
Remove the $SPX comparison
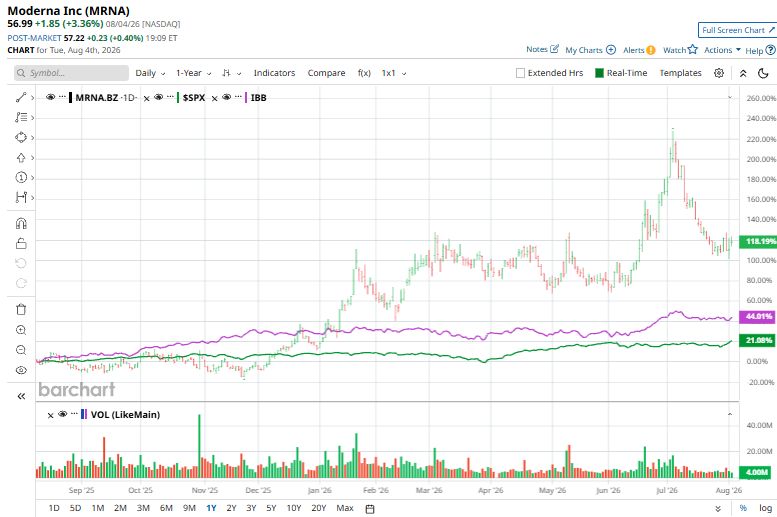tap(146, 99)
